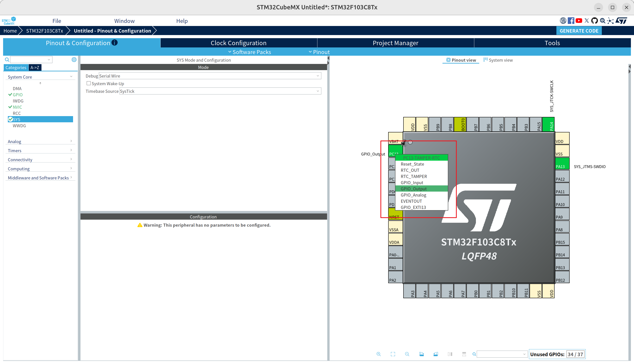The image size is (634, 364).
Task: Click the green PA13 pin
Action: click(562, 164)
